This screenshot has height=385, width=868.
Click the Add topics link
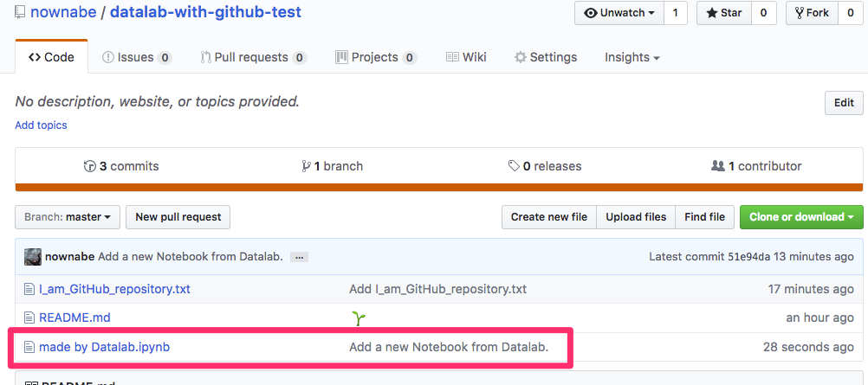[x=41, y=125]
